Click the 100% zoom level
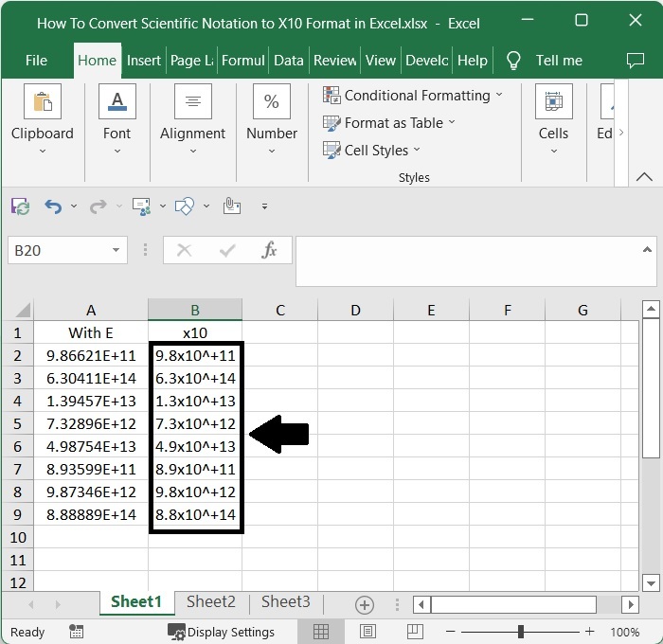 (x=624, y=632)
